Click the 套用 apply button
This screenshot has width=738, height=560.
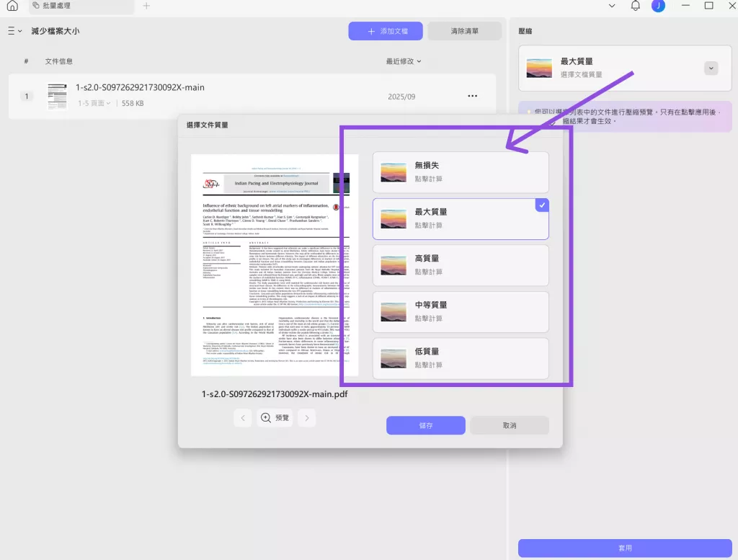coord(625,548)
